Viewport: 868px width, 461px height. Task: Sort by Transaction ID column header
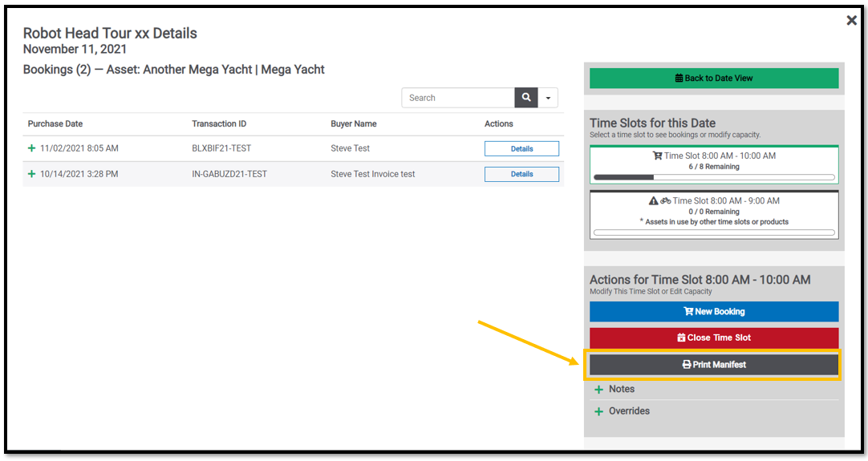click(x=219, y=124)
